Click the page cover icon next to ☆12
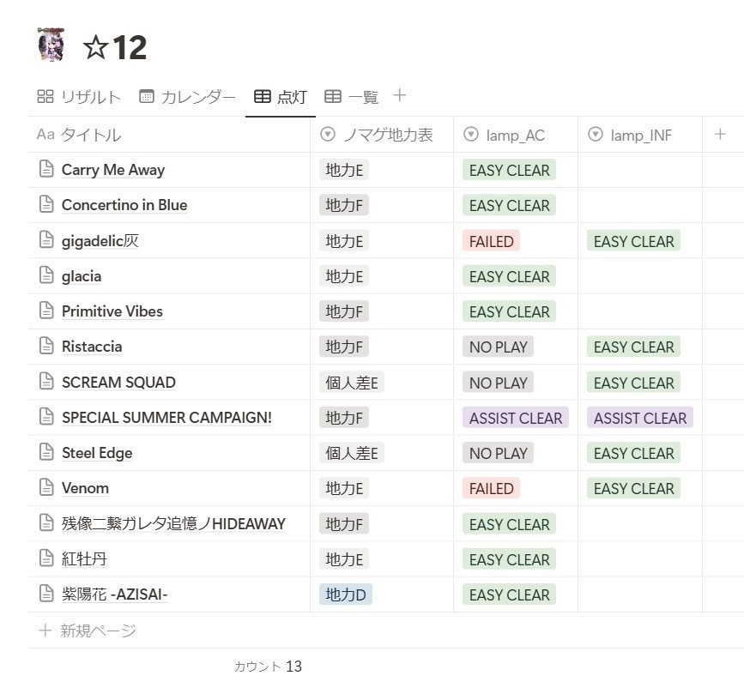Viewport: 744px width, 700px height. click(51, 45)
